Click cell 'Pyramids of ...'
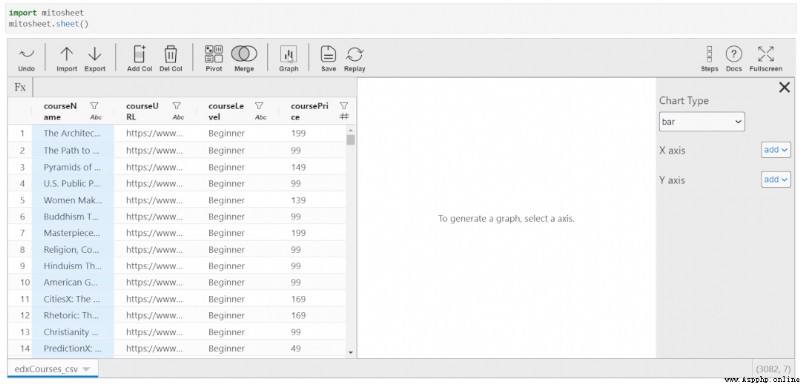The width and height of the screenshot is (800, 384). click(x=73, y=167)
